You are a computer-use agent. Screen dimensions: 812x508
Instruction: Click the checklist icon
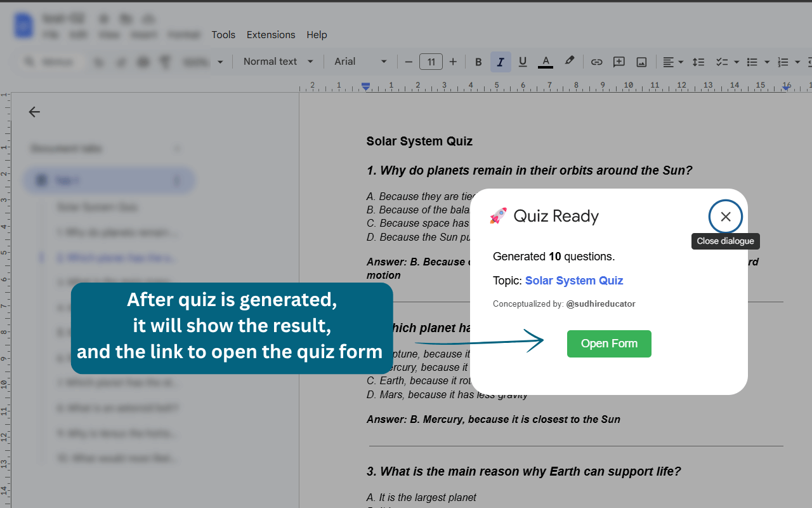point(721,62)
